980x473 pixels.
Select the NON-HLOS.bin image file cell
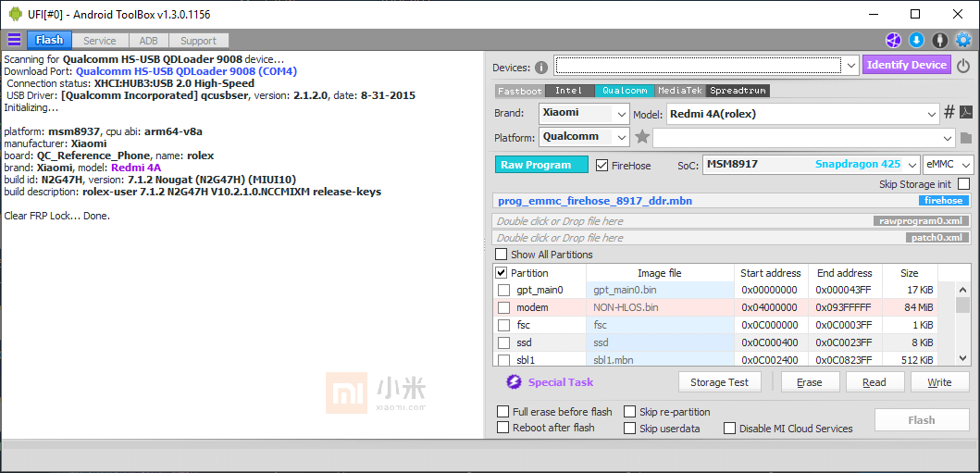[x=660, y=307]
